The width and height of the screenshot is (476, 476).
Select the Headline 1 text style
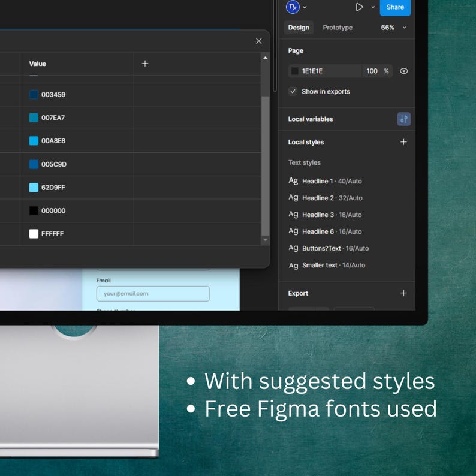coord(325,181)
